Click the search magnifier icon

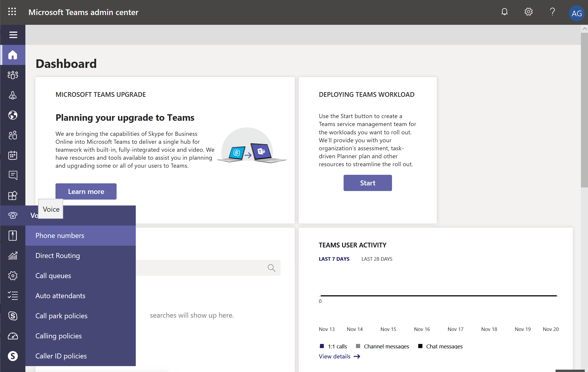tap(271, 268)
